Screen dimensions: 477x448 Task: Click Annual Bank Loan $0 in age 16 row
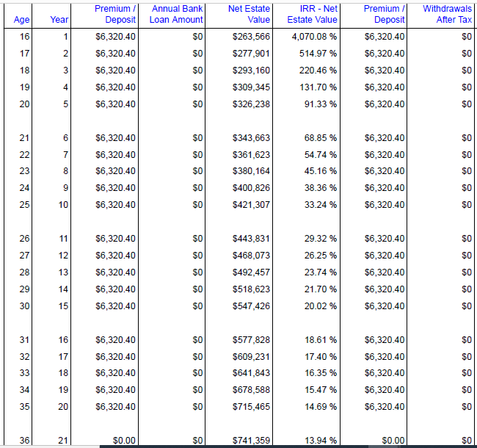tap(197, 37)
